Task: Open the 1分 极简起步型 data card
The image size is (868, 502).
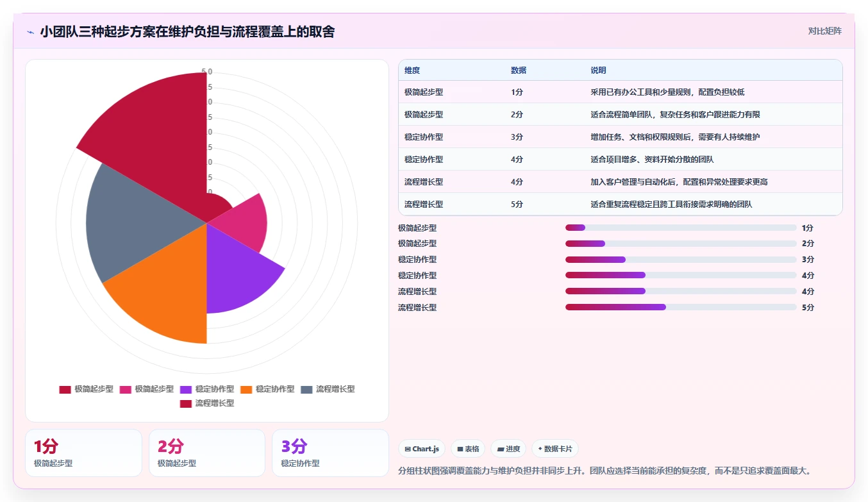Action: pos(83,453)
